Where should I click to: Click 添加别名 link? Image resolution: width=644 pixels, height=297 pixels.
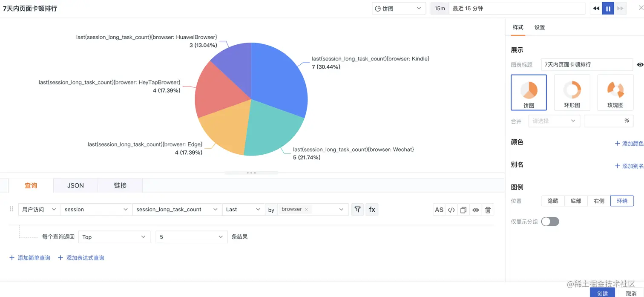[x=629, y=166]
